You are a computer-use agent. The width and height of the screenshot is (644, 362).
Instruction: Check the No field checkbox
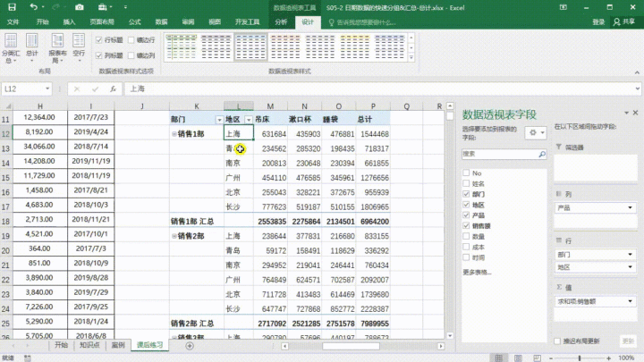[x=466, y=173]
